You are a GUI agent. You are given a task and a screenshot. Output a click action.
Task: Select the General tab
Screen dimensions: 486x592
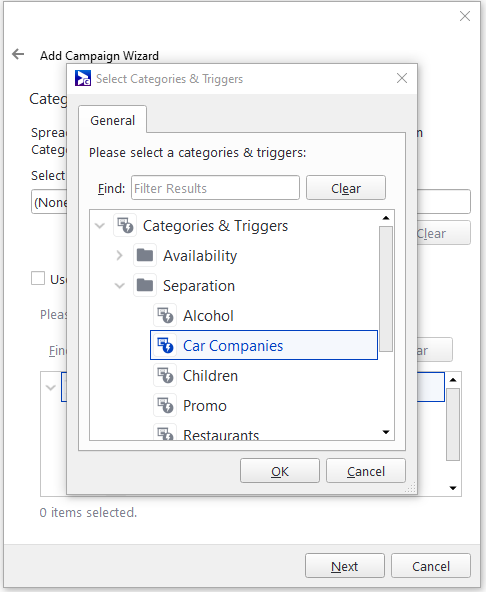113,120
